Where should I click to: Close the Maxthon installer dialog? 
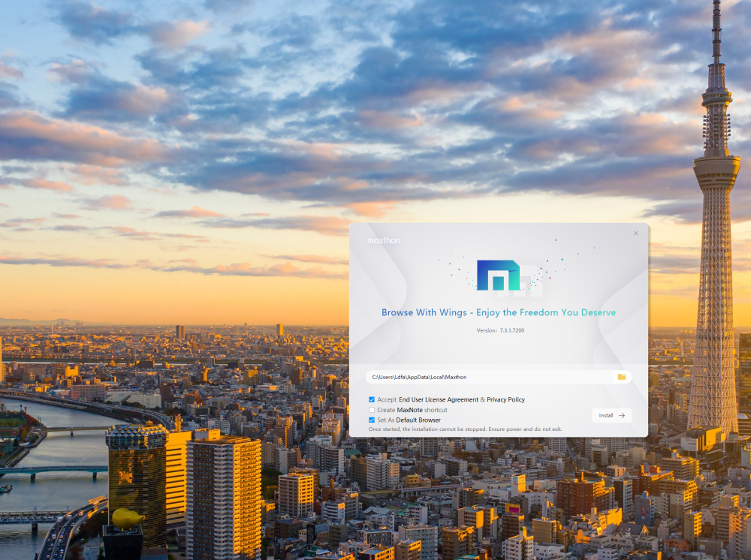click(x=636, y=233)
